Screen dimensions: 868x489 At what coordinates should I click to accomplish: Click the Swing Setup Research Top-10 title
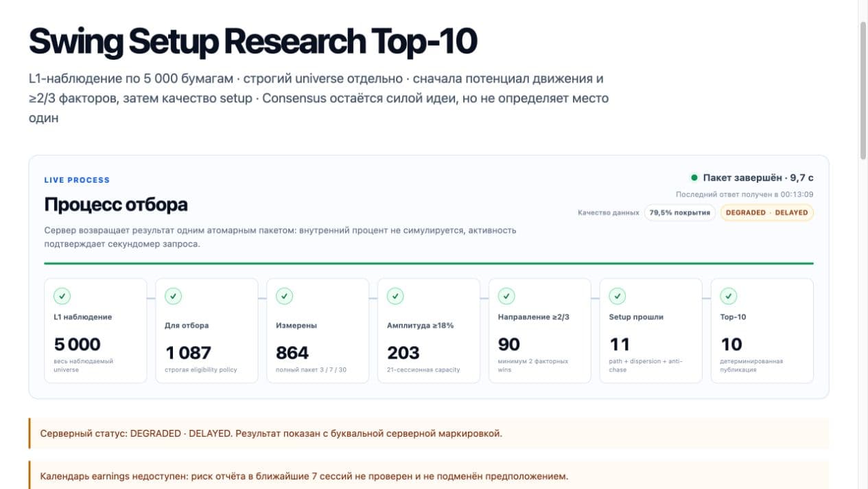tap(253, 42)
